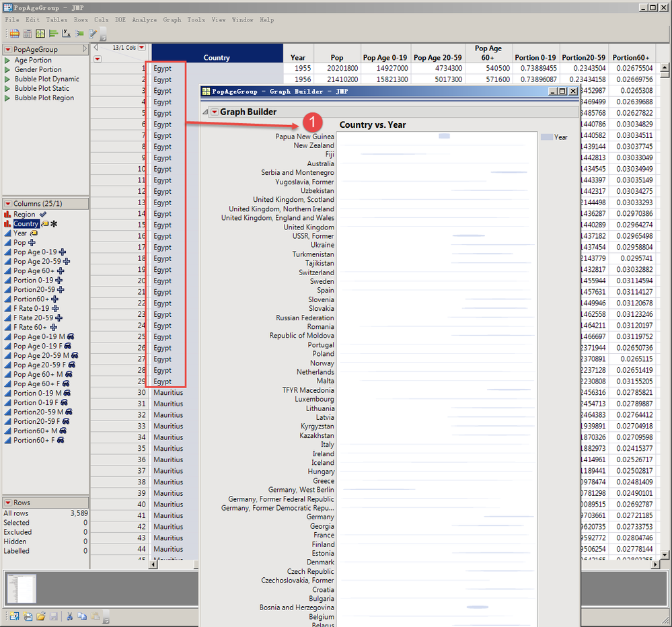Select row 35 Mauritius cell
The image size is (672, 627).
coord(167,448)
